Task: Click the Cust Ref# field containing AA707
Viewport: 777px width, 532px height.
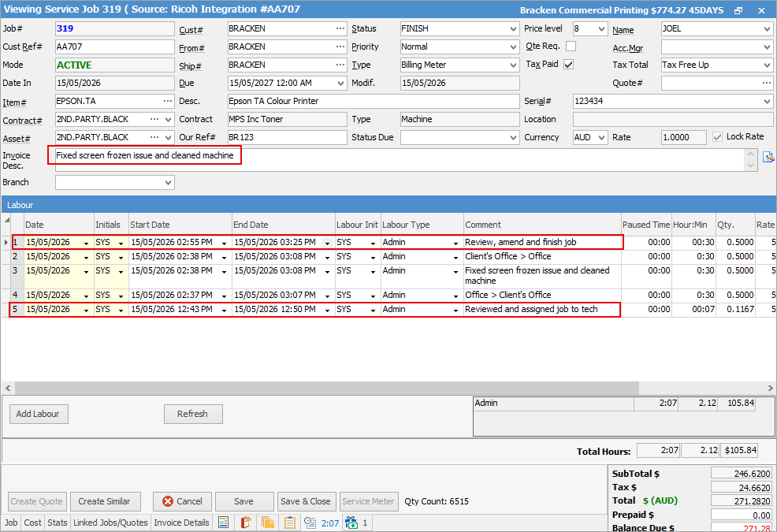Action: tap(115, 47)
